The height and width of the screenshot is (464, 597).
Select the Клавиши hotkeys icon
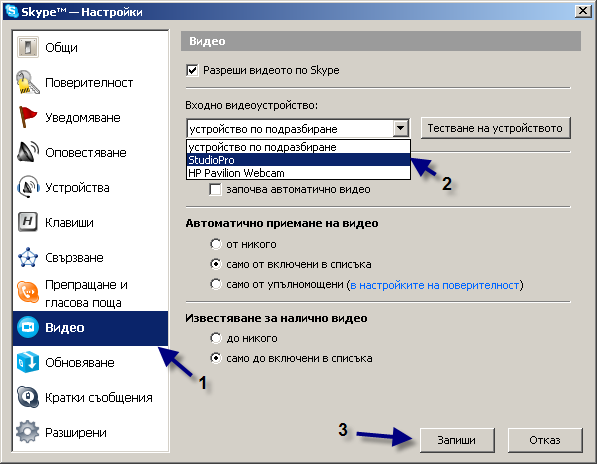(27, 222)
